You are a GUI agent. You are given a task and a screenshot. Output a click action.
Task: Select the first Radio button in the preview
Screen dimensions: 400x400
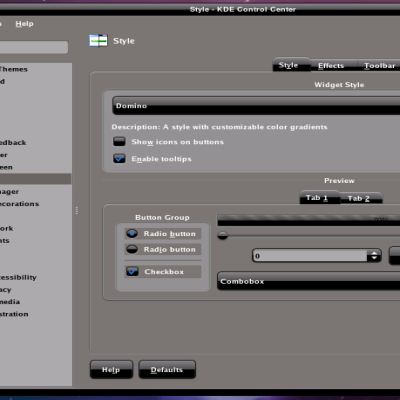(x=132, y=234)
